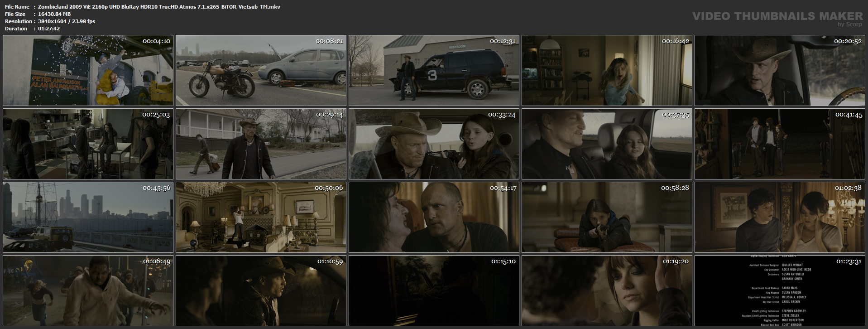The height and width of the screenshot is (329, 868).
Task: Open the dark thumbnail stamped 01:15:10
Action: click(x=434, y=290)
